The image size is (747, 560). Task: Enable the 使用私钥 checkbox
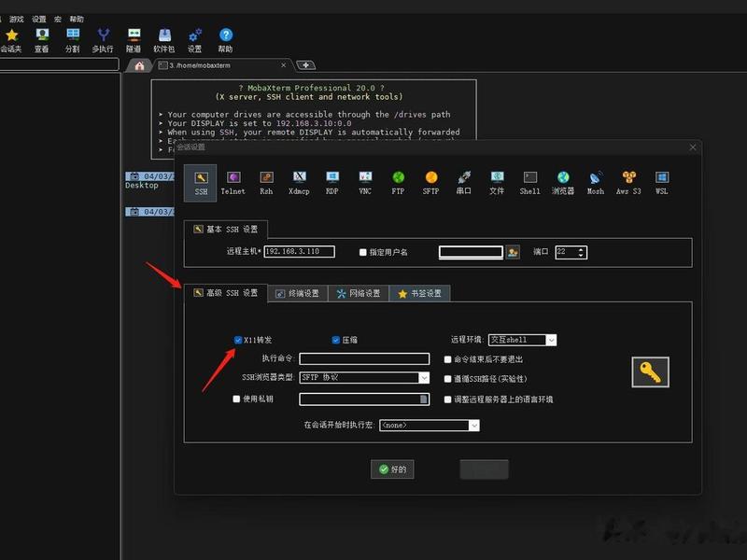[236, 399]
